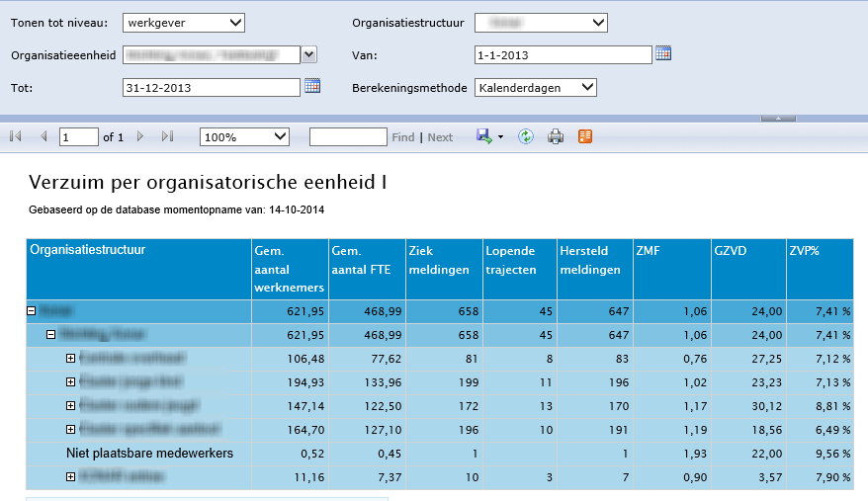Open the Berekeningsmethode dropdown
The image size is (868, 501).
click(x=536, y=88)
